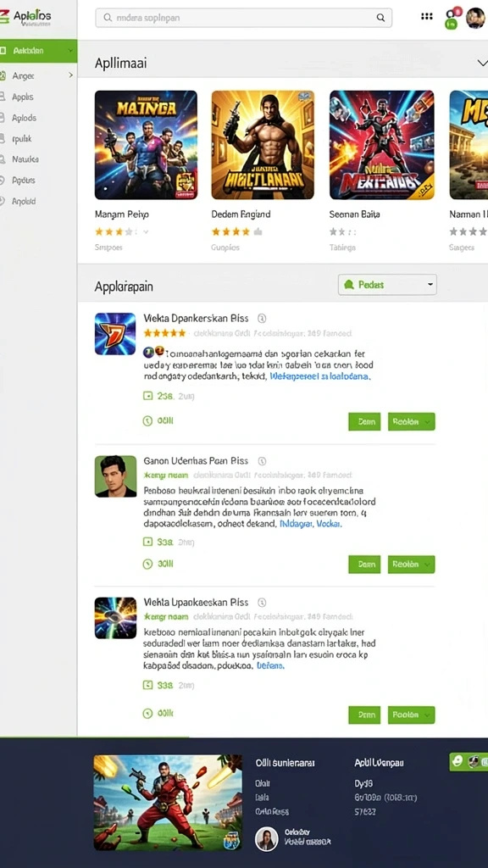This screenshot has height=868, width=488.
Task: Open the blue number 7 app icon
Action: tap(115, 334)
